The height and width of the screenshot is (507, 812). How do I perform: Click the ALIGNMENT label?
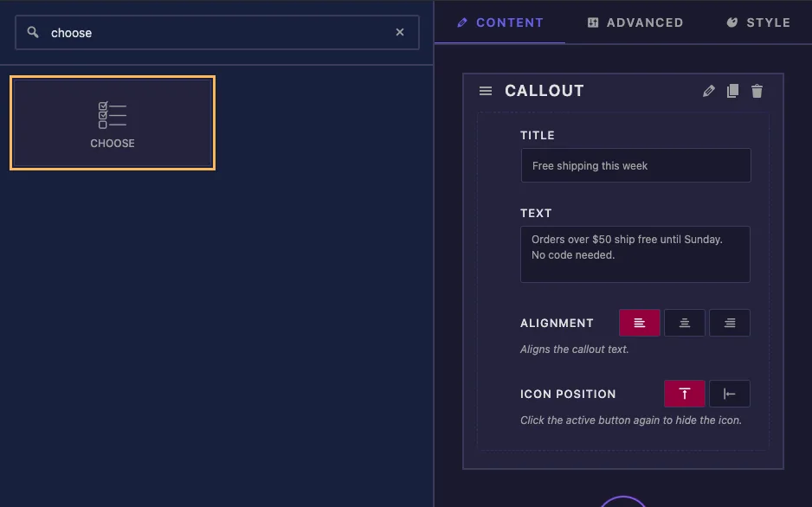coord(557,323)
